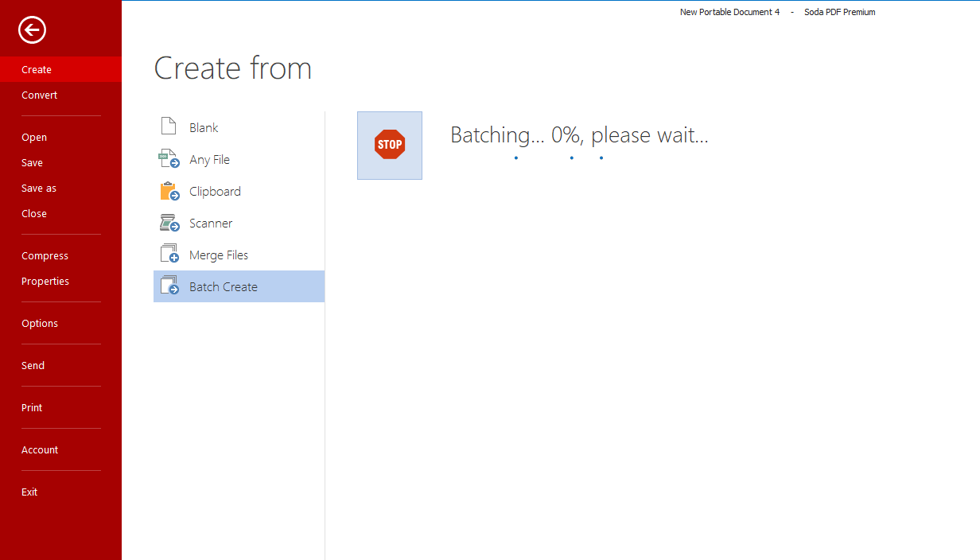Screen dimensions: 980x560
Task: Click the 'Soda PDF Premium' title text
Action: (840, 12)
